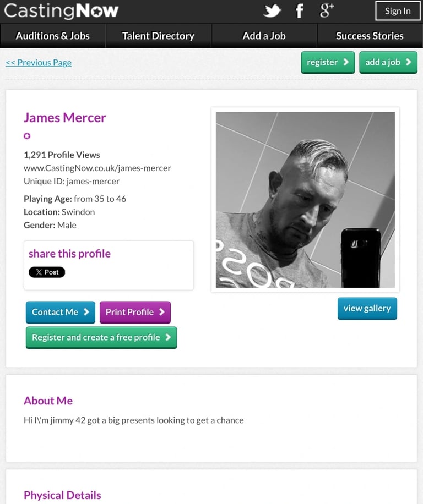The width and height of the screenshot is (423, 504).
Task: Click the profile photo thumbnail
Action: tap(305, 200)
